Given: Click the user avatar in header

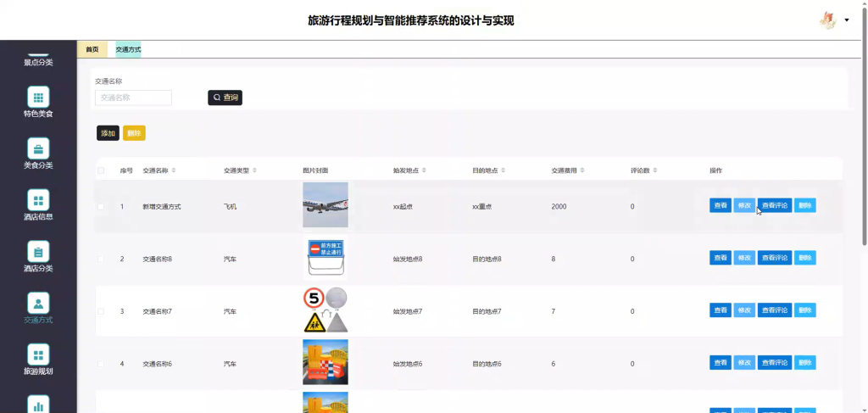Looking at the screenshot, I should [827, 20].
